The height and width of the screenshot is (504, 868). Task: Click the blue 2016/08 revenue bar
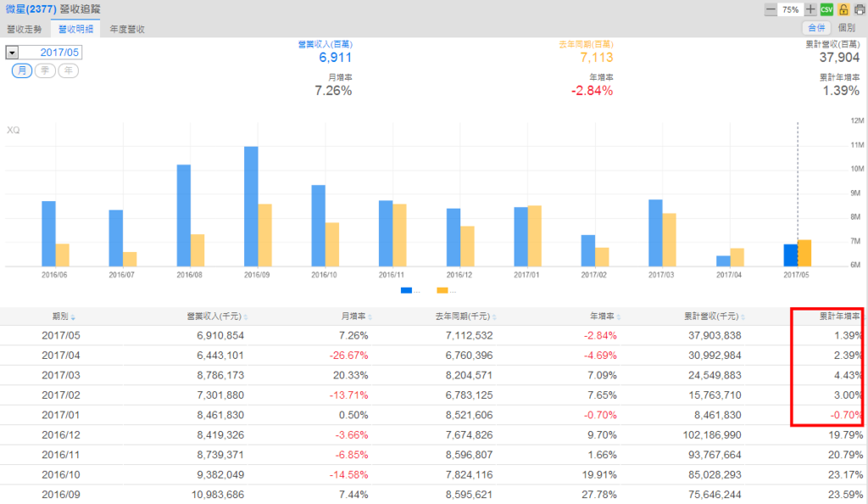(x=184, y=216)
